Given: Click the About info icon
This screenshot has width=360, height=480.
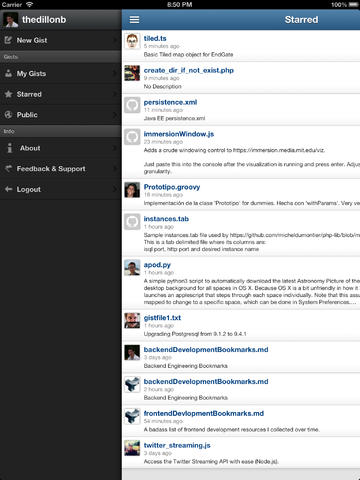Looking at the screenshot, I should pyautogui.click(x=10, y=148).
